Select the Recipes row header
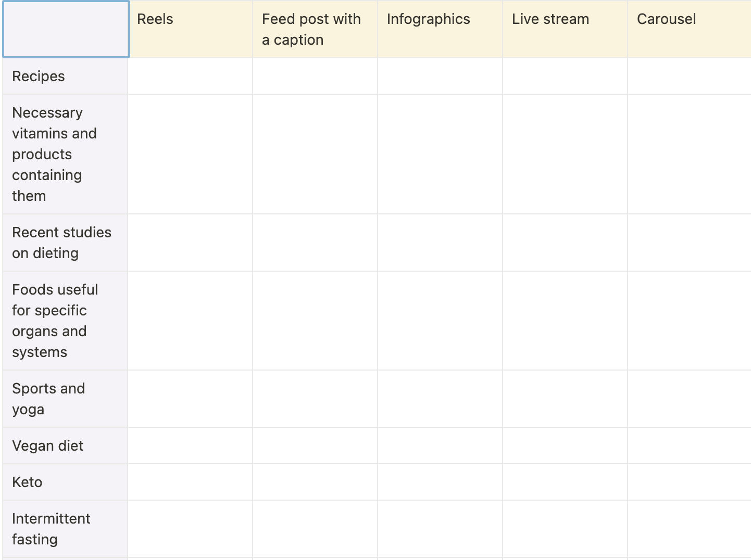Viewport: 751px width, 560px height. tap(65, 76)
